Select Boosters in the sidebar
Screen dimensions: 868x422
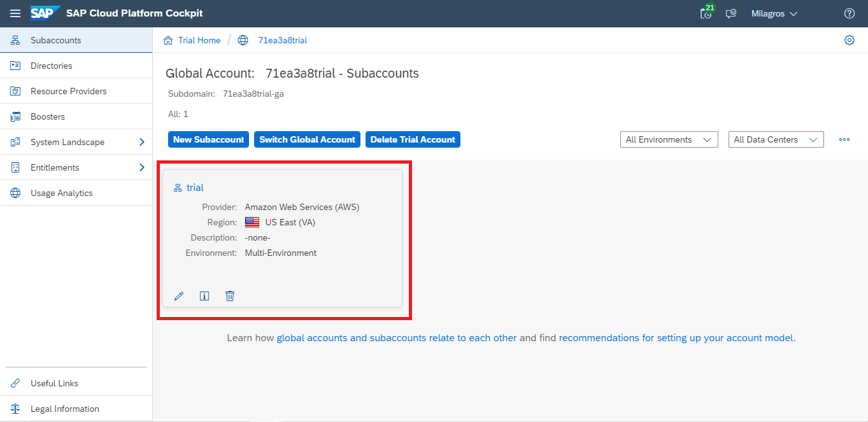(x=48, y=116)
